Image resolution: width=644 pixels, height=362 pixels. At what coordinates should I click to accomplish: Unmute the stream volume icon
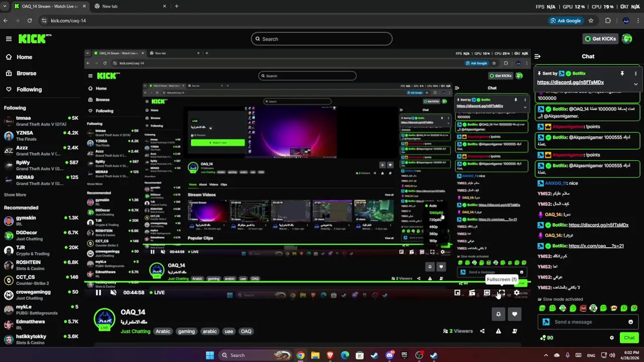pyautogui.click(x=113, y=293)
